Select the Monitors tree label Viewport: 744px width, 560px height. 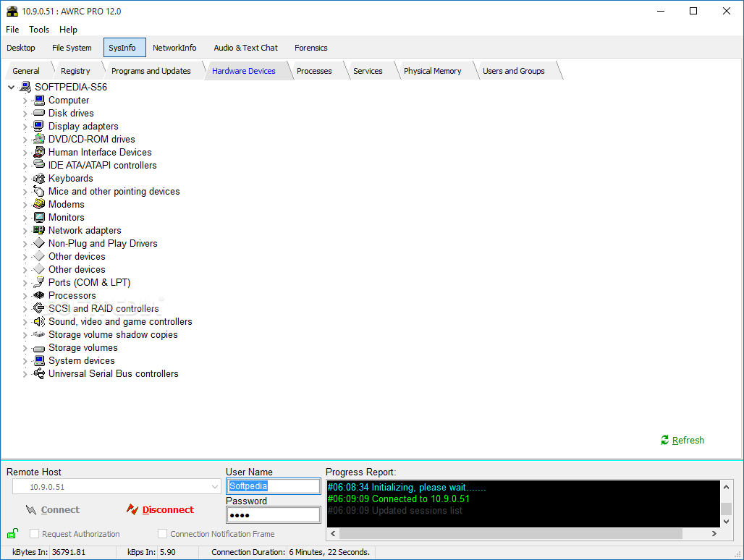point(67,217)
